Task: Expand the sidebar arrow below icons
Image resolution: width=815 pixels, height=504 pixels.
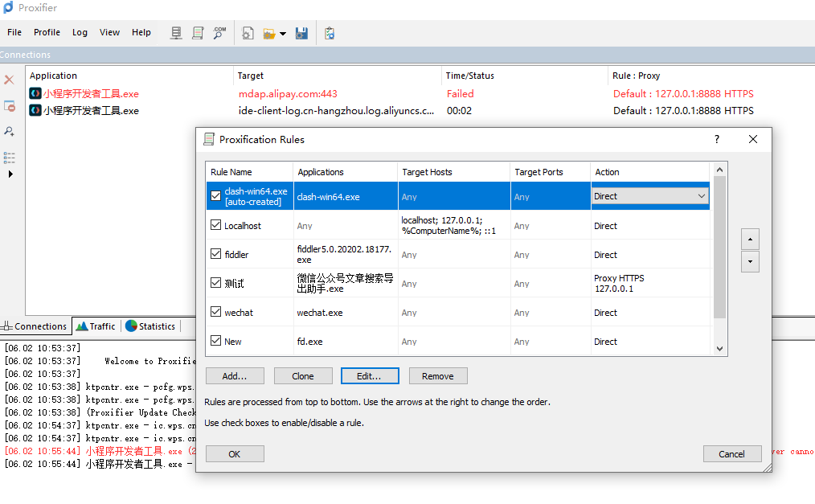Action: tap(10, 174)
